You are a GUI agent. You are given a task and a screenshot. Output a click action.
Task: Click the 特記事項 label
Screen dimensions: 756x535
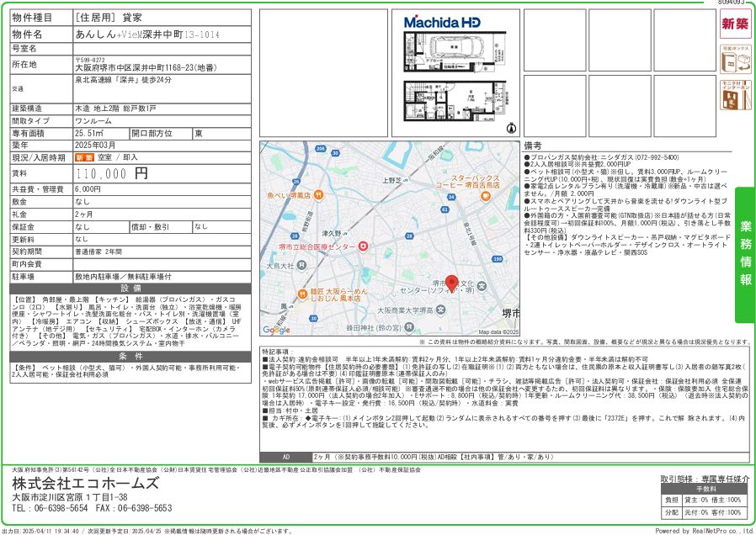(277, 352)
